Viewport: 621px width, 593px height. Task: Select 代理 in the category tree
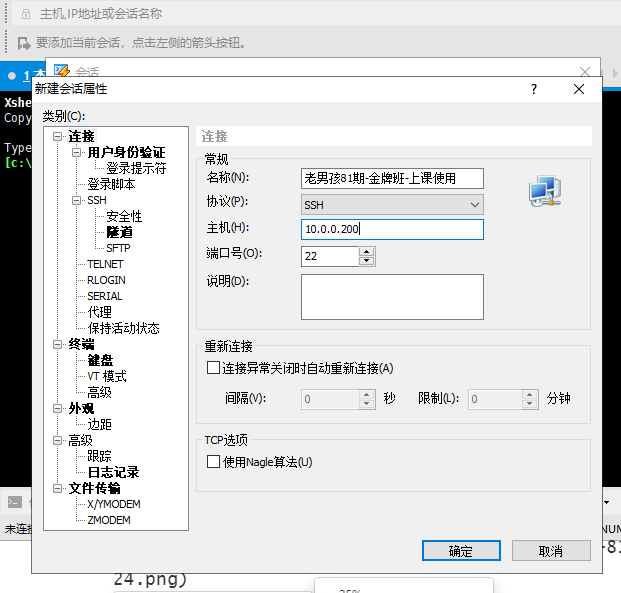[99, 312]
